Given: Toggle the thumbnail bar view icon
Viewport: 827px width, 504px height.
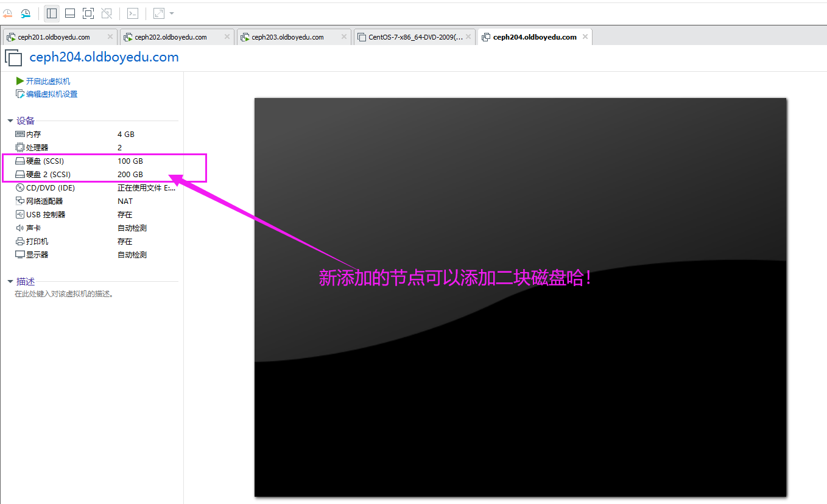Looking at the screenshot, I should point(69,13).
